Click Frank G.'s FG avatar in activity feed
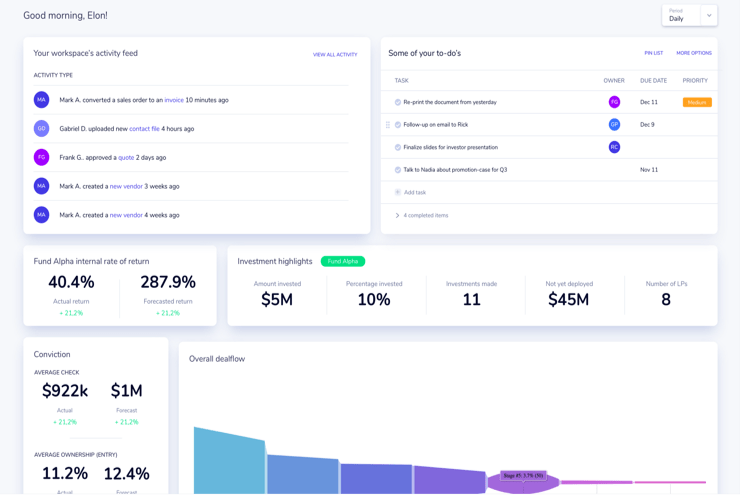 (x=41, y=157)
